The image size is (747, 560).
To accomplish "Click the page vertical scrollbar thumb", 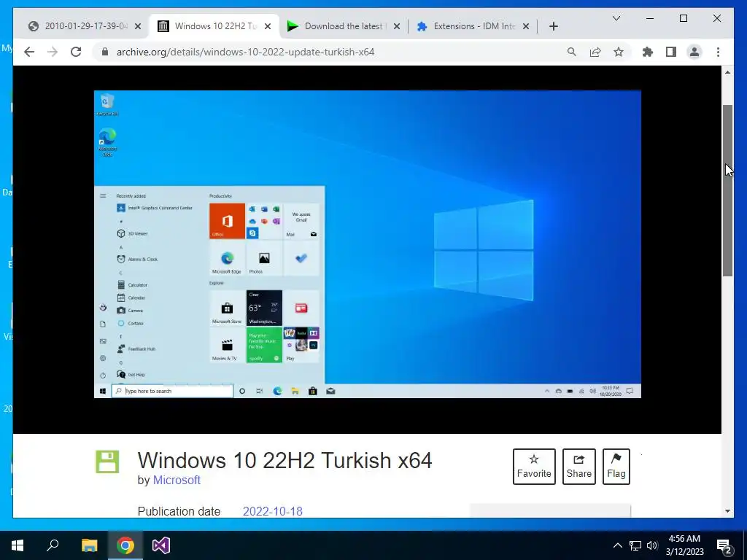I will click(727, 190).
